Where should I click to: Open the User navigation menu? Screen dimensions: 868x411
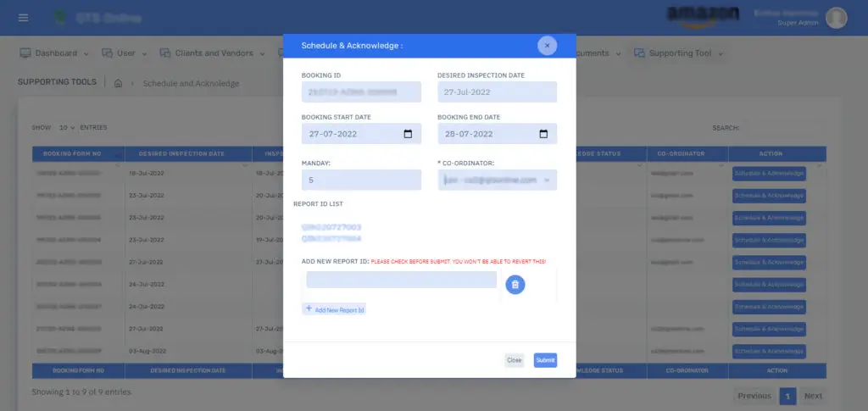pos(125,53)
